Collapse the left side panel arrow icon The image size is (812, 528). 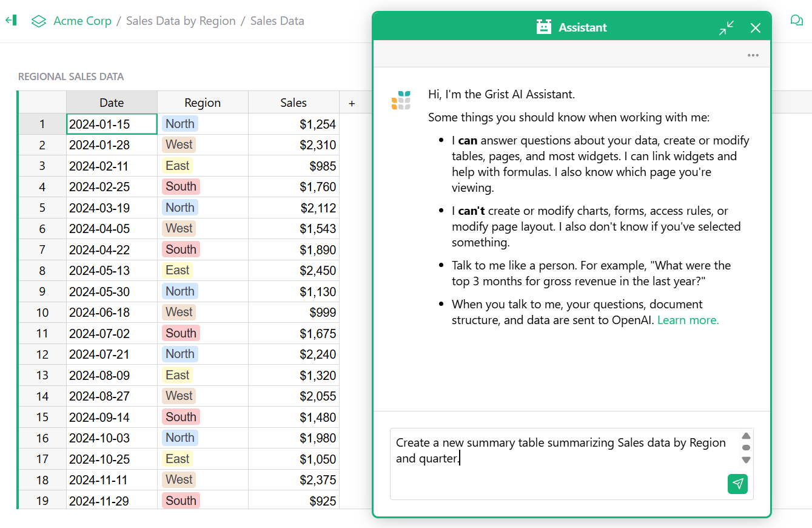[x=11, y=21]
